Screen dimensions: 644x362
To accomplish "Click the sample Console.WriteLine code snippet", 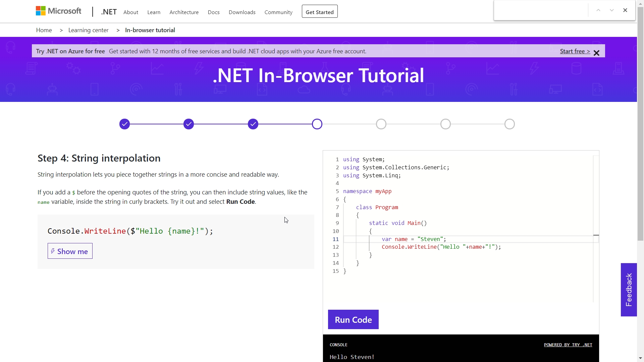I will pos(130,231).
